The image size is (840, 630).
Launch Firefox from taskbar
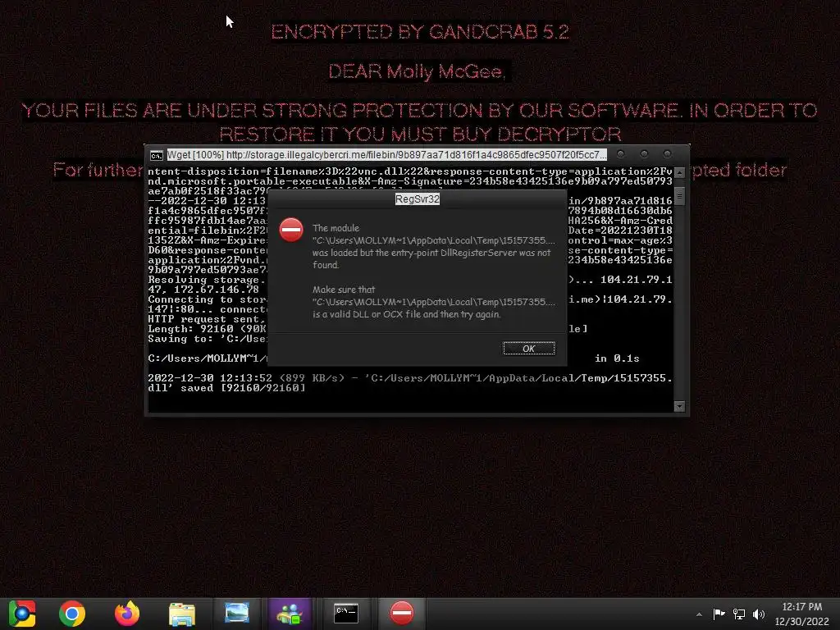(x=127, y=614)
